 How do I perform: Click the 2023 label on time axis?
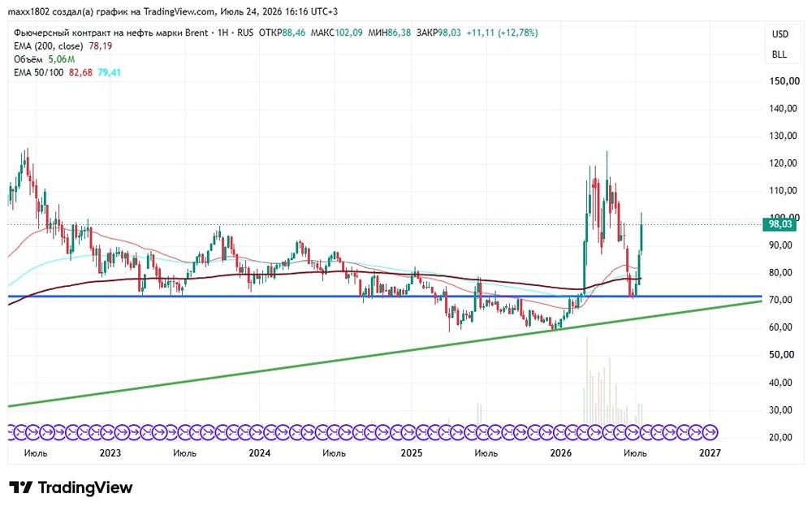[110, 453]
